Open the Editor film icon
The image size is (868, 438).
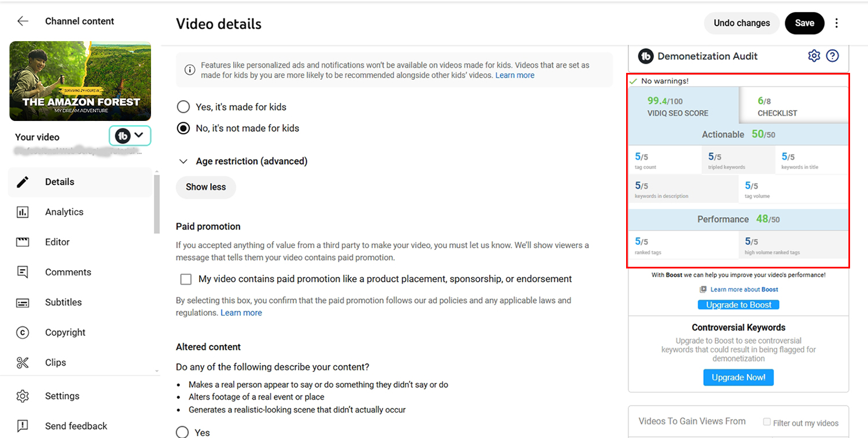click(23, 242)
